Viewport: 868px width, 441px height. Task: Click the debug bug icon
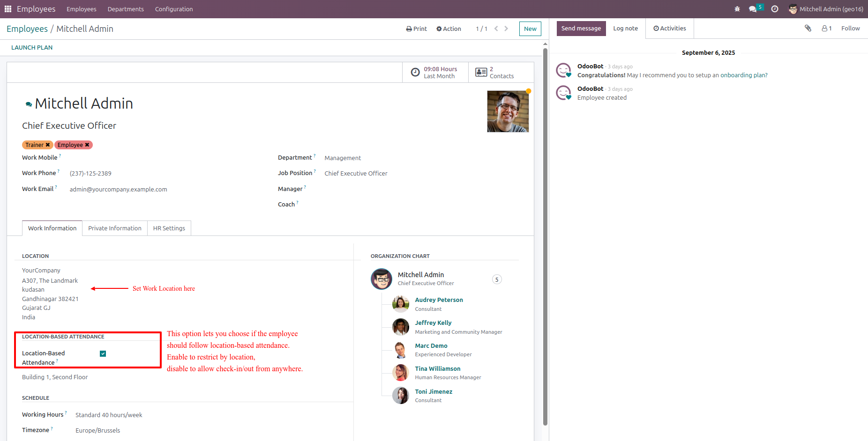[x=737, y=9]
